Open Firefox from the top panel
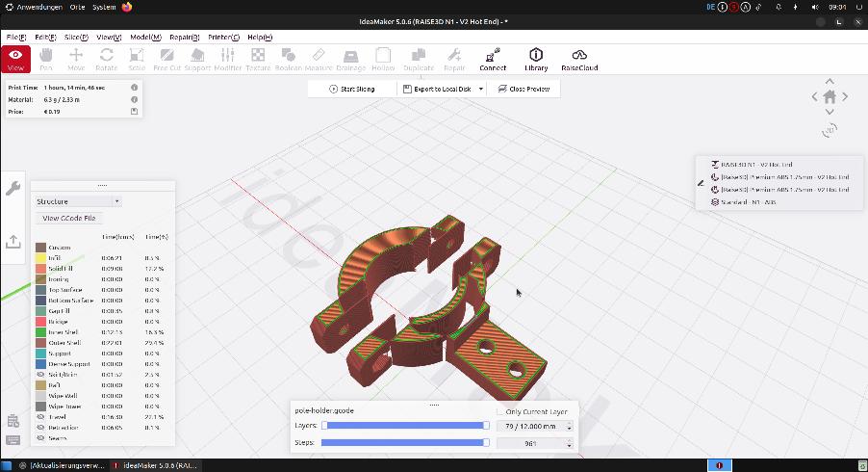Image resolution: width=868 pixels, height=472 pixels. [127, 7]
